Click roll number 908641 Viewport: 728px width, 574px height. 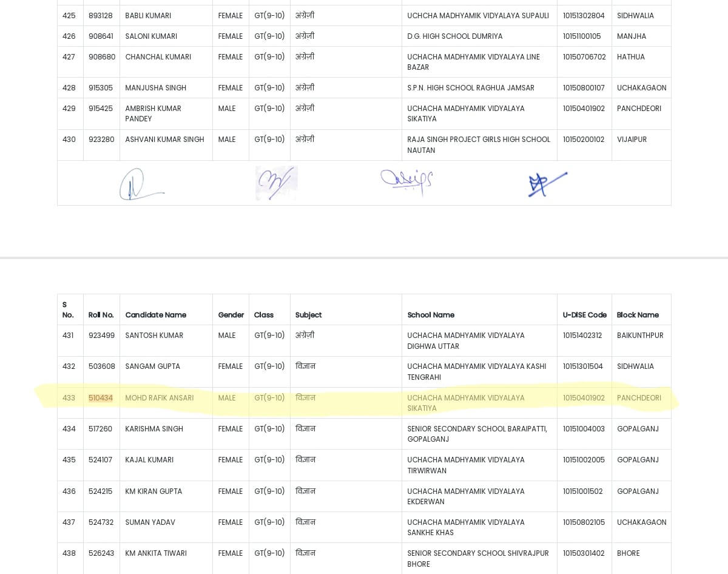tap(101, 36)
